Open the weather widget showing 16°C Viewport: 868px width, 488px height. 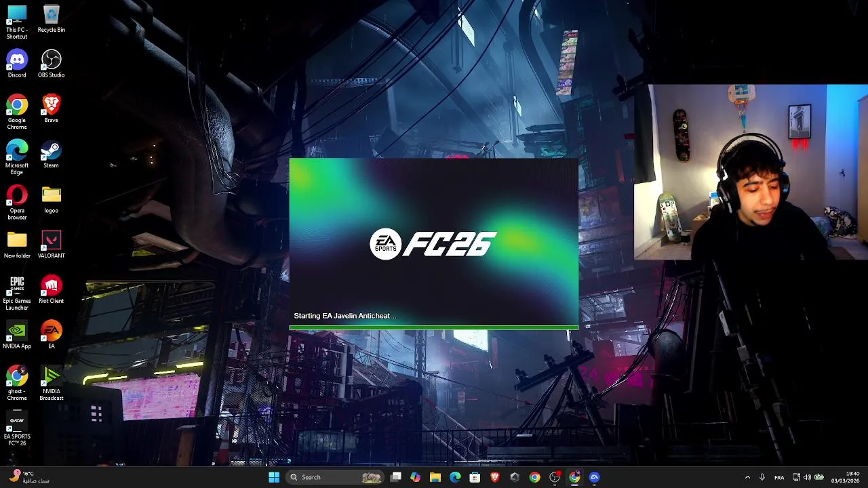(x=28, y=477)
